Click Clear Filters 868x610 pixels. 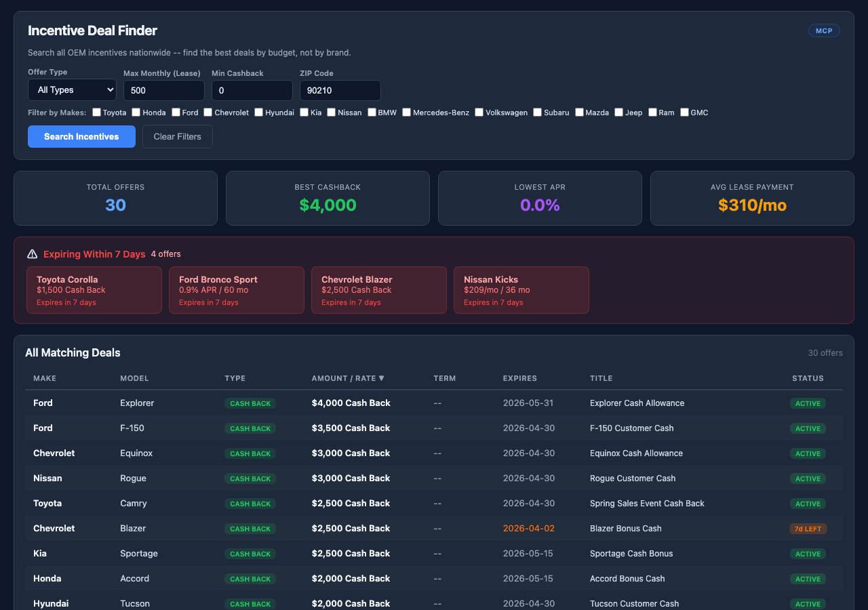click(x=177, y=136)
